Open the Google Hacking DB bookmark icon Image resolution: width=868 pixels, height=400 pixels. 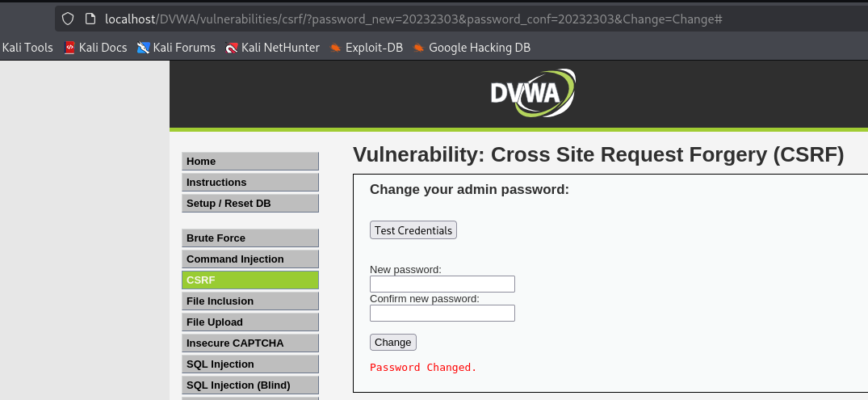(x=419, y=48)
